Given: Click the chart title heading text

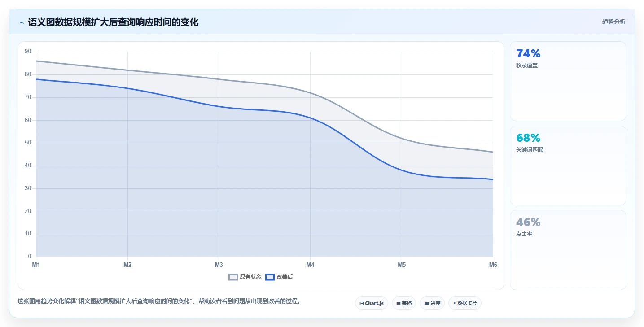Looking at the screenshot, I should pyautogui.click(x=113, y=22).
